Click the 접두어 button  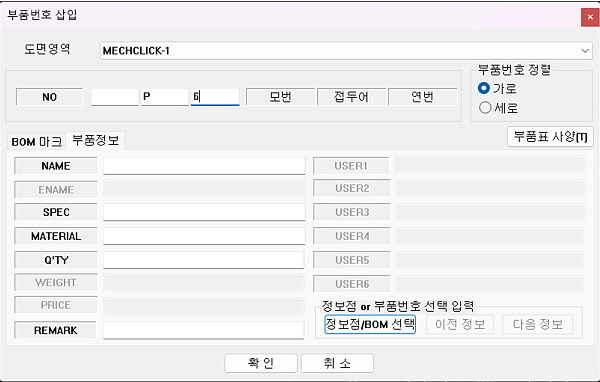(351, 97)
